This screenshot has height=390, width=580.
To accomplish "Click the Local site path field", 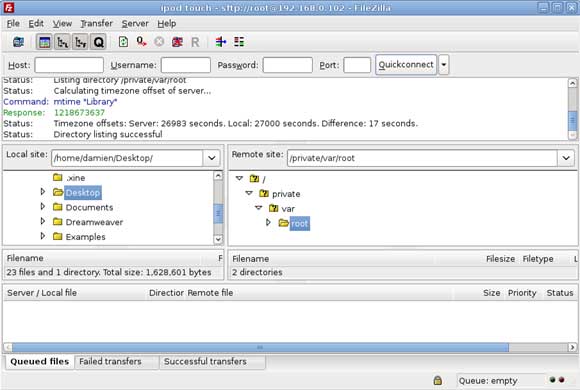I will click(127, 158).
